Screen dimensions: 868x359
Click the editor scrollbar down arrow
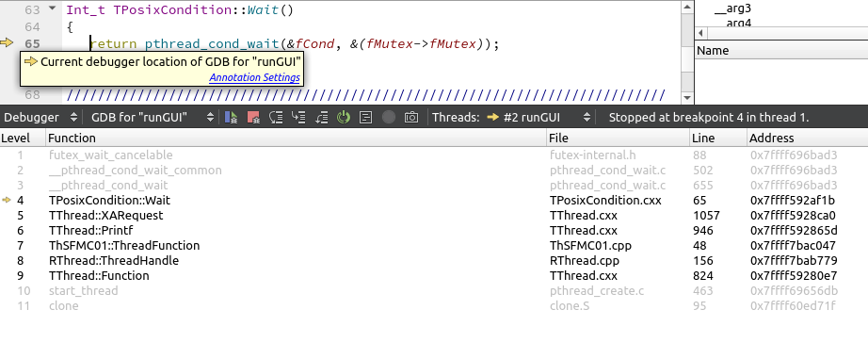coord(687,97)
